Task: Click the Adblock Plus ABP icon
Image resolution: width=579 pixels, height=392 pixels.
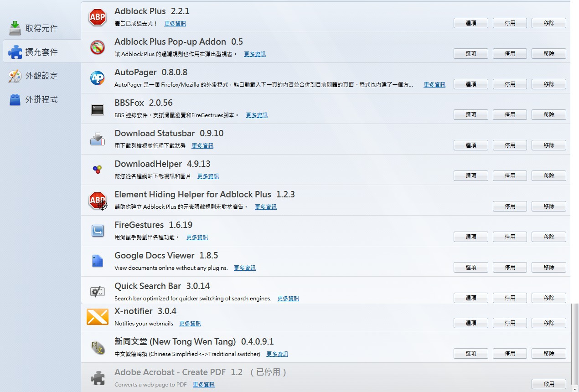Action: [x=98, y=17]
